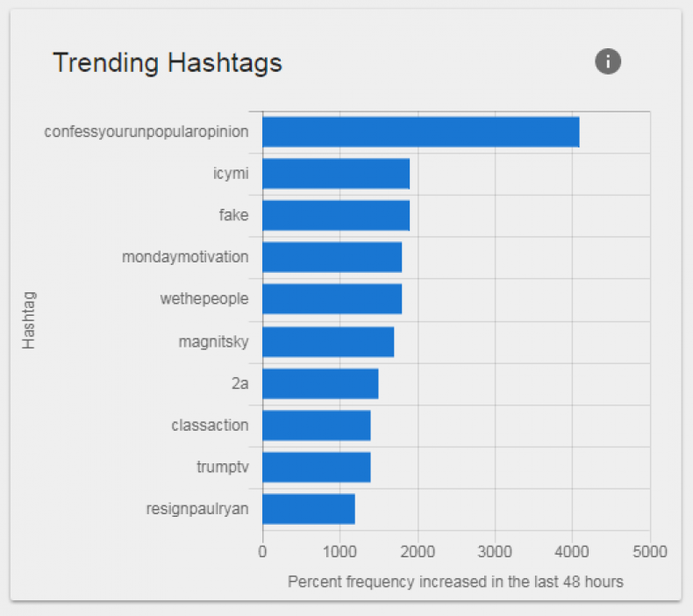
Task: Click the Hashtag vertical axis title
Action: click(29, 320)
